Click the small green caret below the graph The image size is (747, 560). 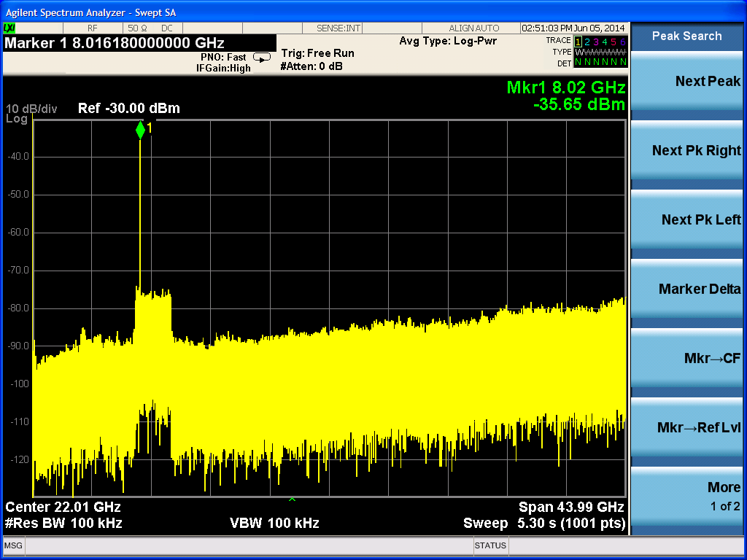[x=293, y=499]
